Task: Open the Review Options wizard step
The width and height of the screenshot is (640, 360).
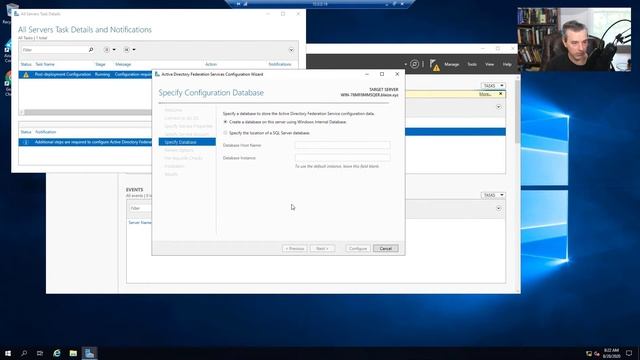Action: (179, 150)
